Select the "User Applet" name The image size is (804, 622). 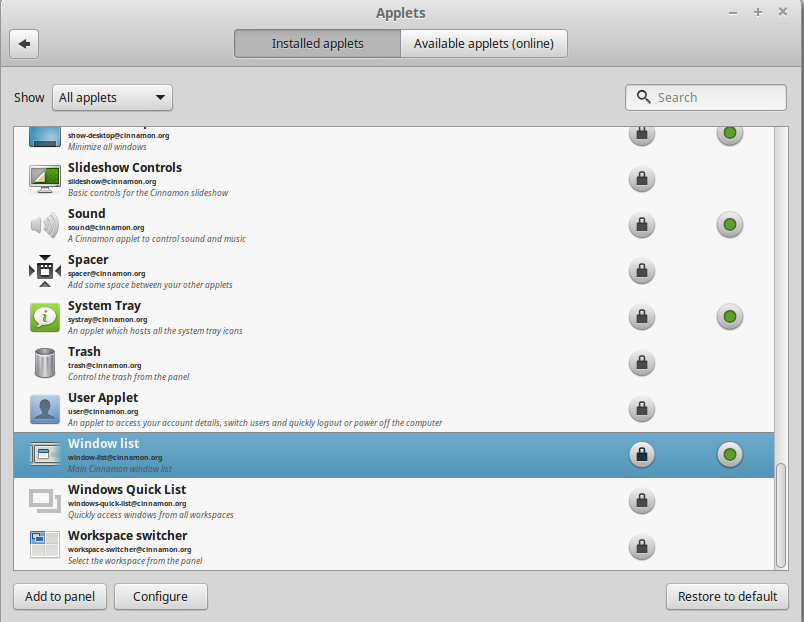pos(103,398)
